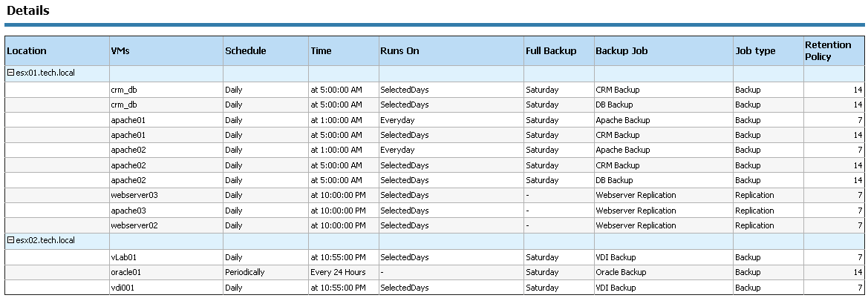Click the oracle01 VM cell
The height and width of the screenshot is (298, 868).
(x=126, y=272)
